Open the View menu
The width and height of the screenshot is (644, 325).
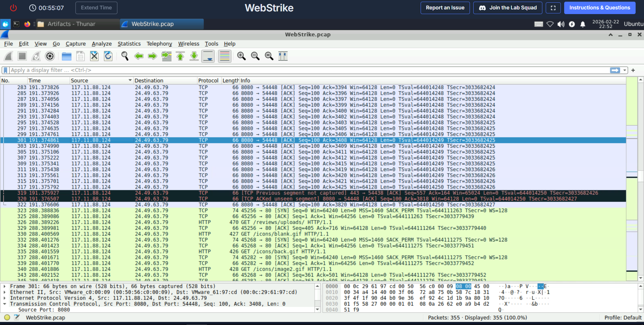point(41,44)
